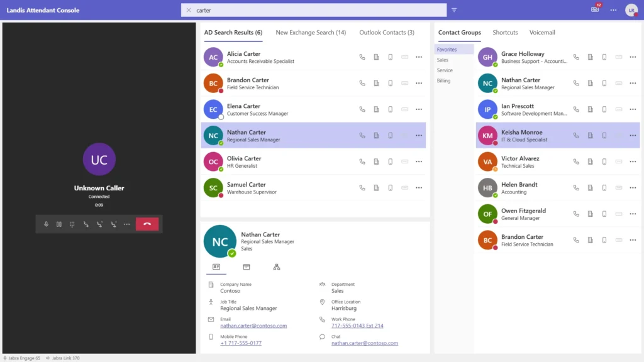The height and width of the screenshot is (362, 644).
Task: Select the Service contact group
Action: (453, 70)
